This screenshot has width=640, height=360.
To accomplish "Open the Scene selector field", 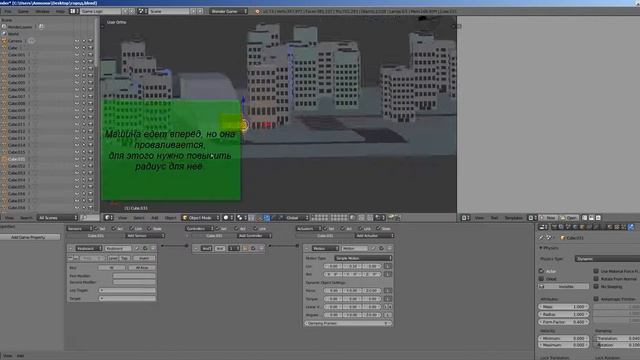I will [169, 11].
